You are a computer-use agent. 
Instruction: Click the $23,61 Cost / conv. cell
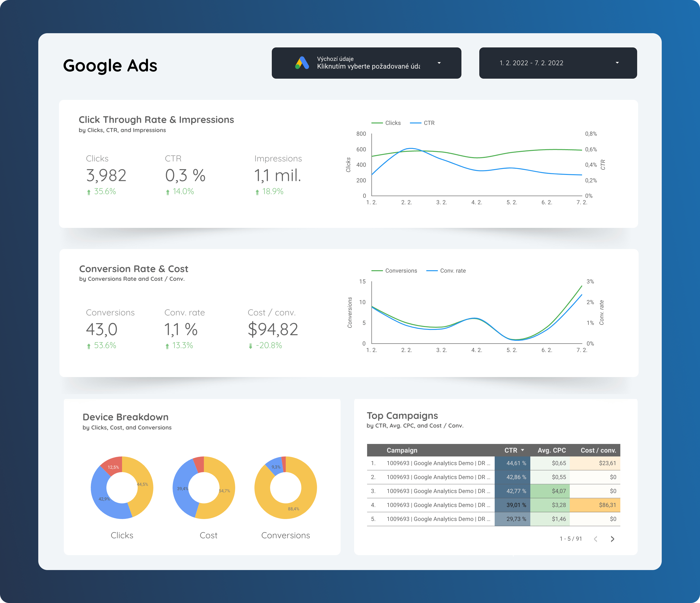tap(595, 463)
